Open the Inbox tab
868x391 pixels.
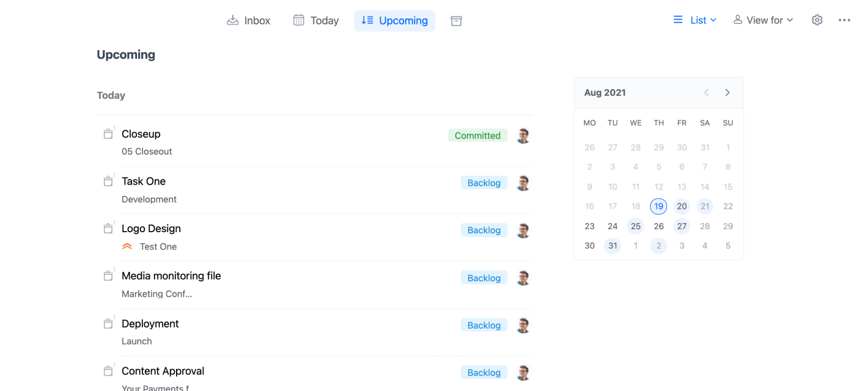pyautogui.click(x=248, y=20)
